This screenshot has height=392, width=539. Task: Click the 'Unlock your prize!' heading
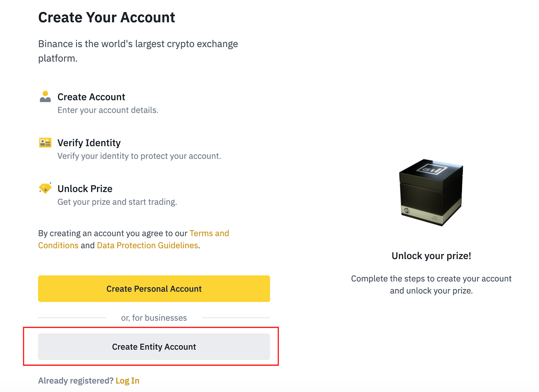click(431, 256)
